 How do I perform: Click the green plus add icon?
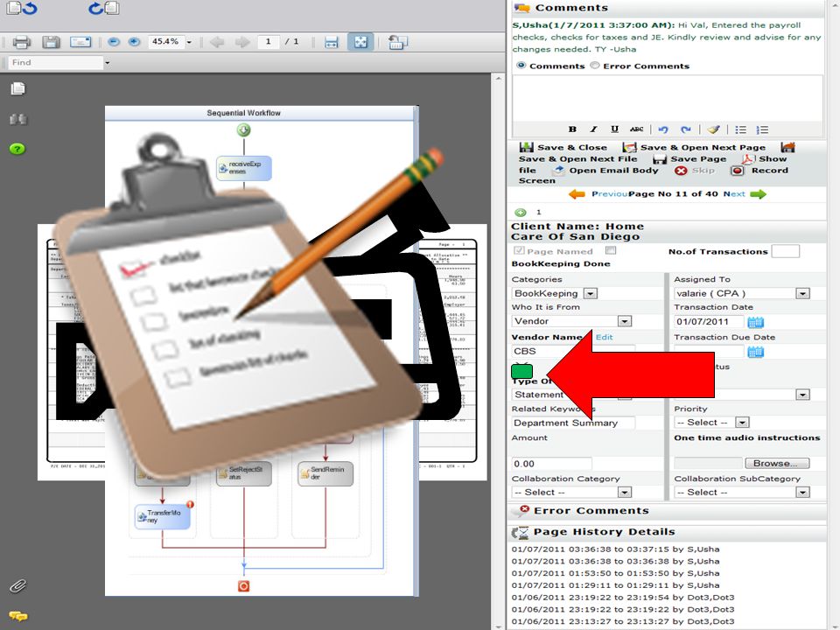520,212
